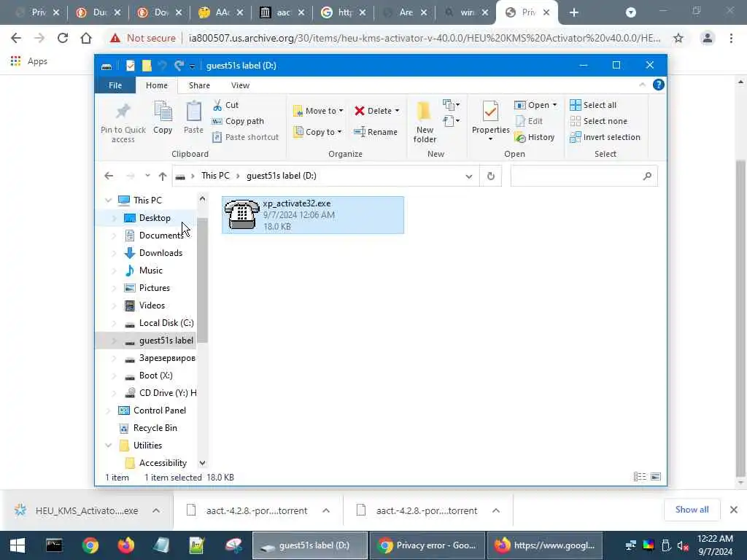The width and height of the screenshot is (747, 560).
Task: Switch to the Home ribbon tab
Action: pyautogui.click(x=157, y=85)
